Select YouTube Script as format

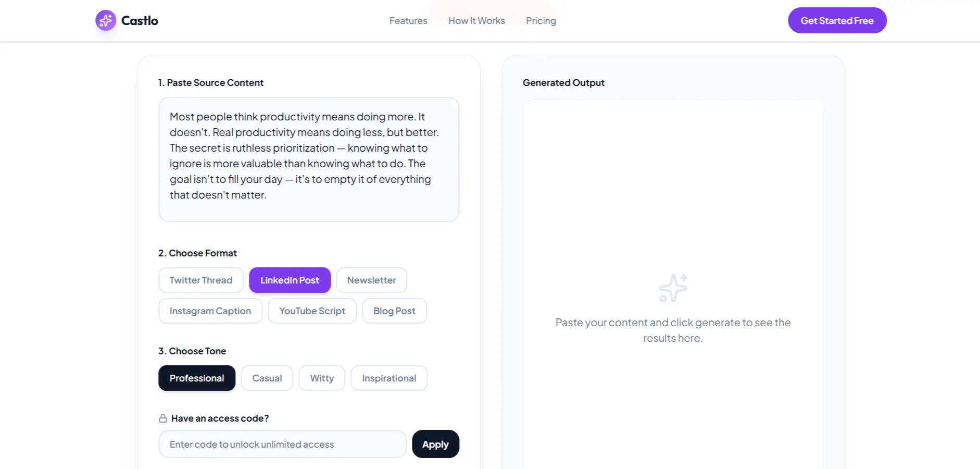(312, 311)
